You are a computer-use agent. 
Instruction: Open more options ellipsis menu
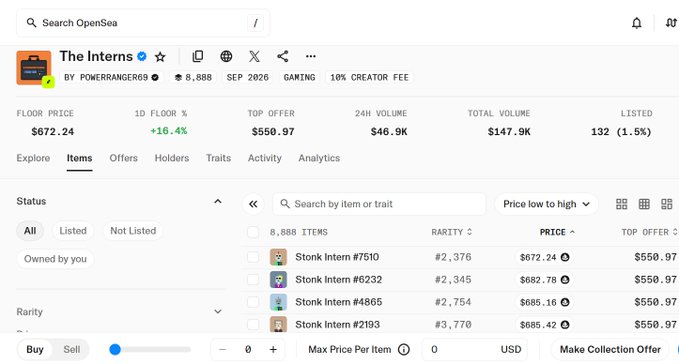[310, 56]
